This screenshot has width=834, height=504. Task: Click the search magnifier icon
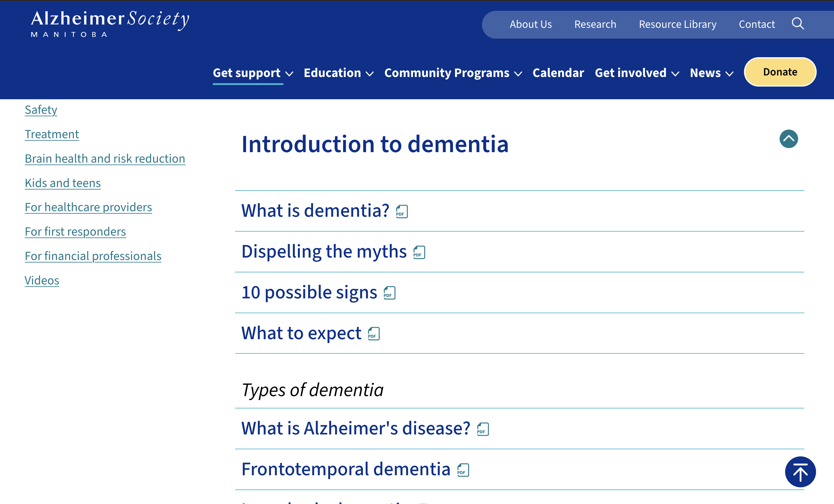click(x=797, y=24)
